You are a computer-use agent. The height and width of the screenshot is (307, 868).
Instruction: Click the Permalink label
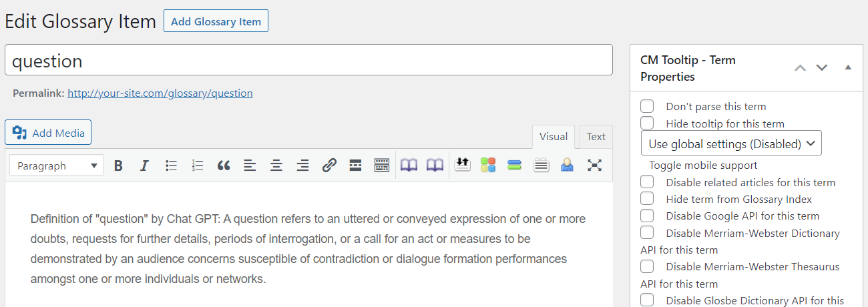point(39,93)
